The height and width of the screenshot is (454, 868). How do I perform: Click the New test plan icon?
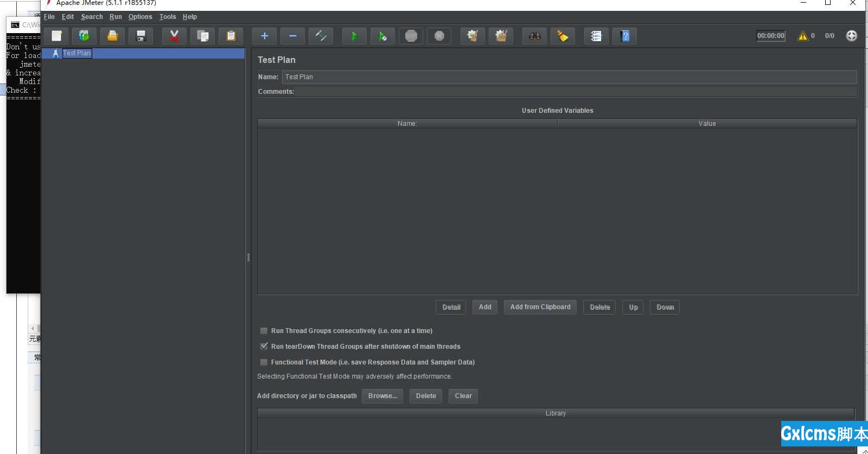pyautogui.click(x=56, y=36)
